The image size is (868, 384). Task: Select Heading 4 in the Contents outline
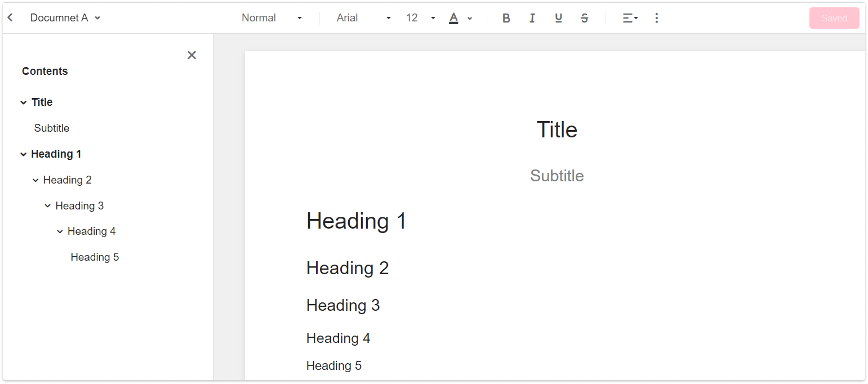click(92, 231)
